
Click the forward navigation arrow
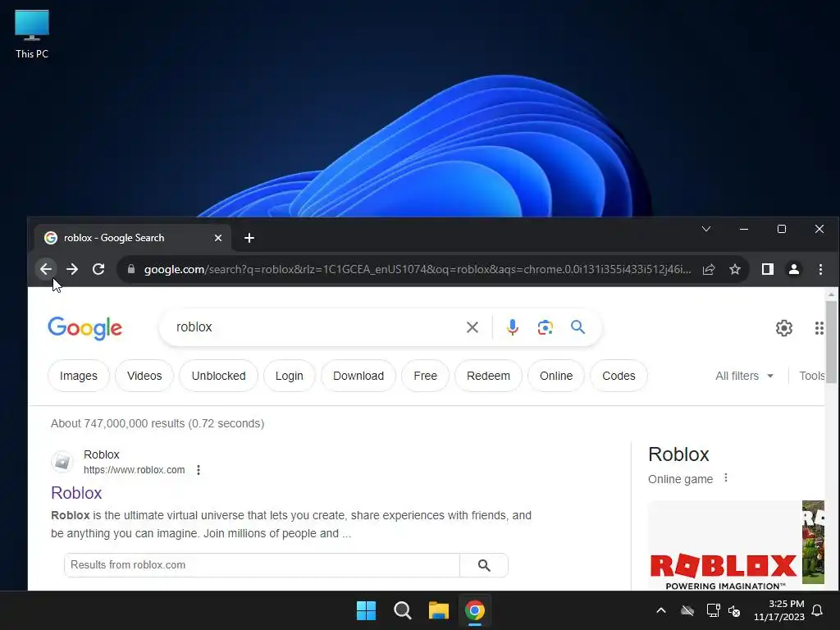click(x=72, y=269)
